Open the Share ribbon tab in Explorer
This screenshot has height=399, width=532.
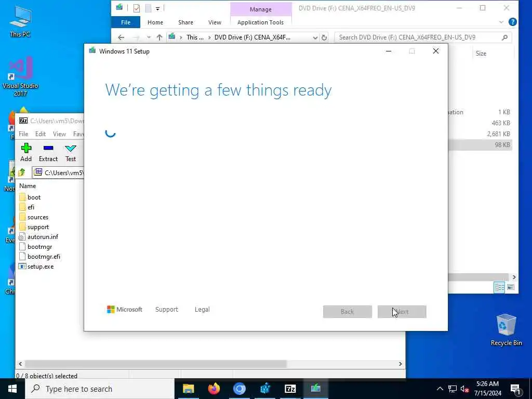coord(185,22)
